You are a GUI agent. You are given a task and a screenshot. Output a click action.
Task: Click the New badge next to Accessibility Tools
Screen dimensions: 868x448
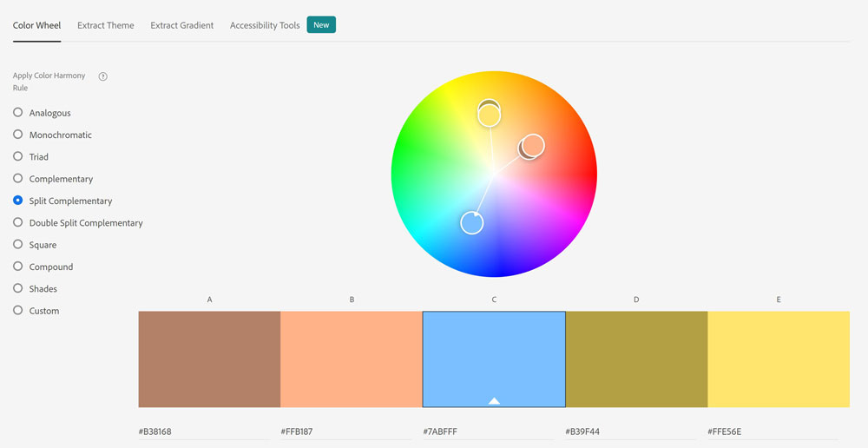pyautogui.click(x=321, y=25)
